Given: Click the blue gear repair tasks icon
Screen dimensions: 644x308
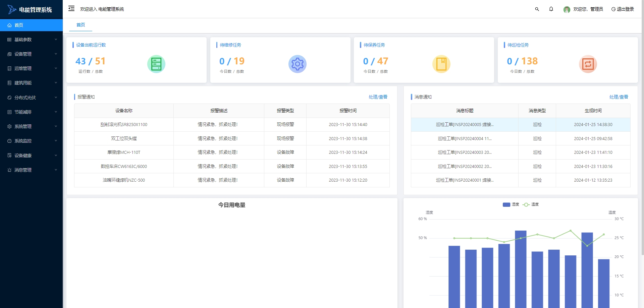Looking at the screenshot, I should point(298,64).
